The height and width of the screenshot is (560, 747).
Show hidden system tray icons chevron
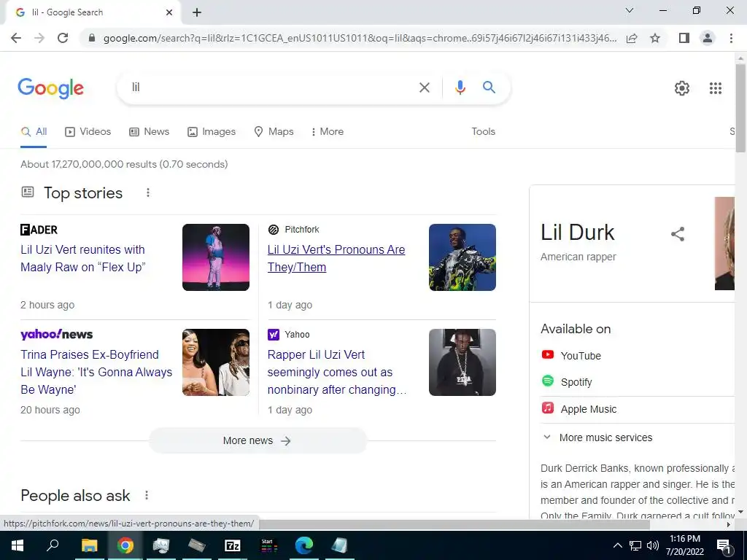pyautogui.click(x=617, y=545)
